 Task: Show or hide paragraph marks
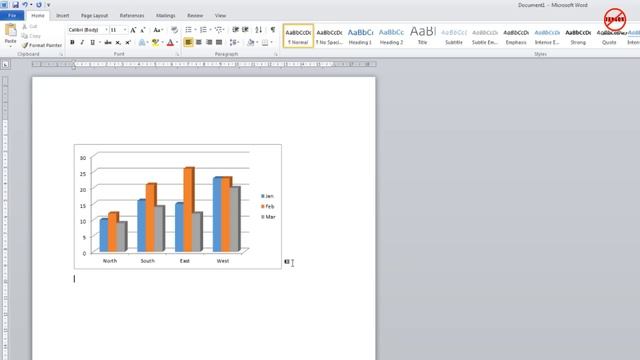[273, 30]
